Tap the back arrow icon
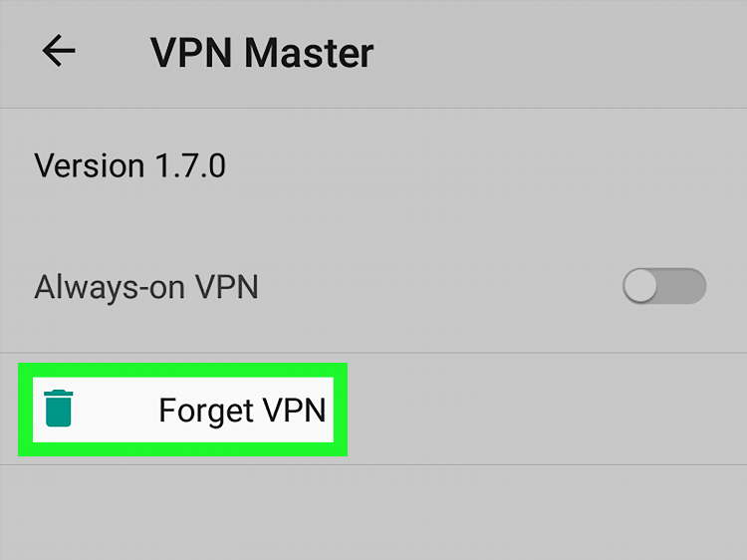747x560 pixels. (59, 50)
